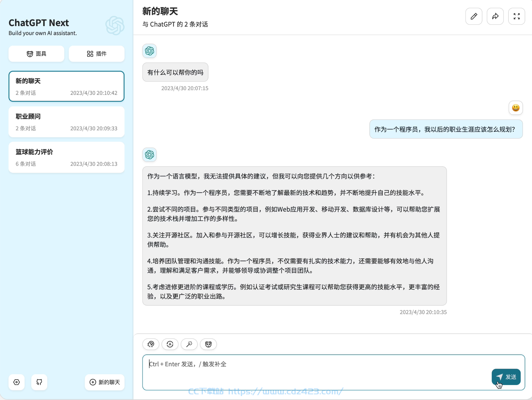Open the GitHub repository icon
This screenshot has height=400, width=532.
(x=39, y=382)
